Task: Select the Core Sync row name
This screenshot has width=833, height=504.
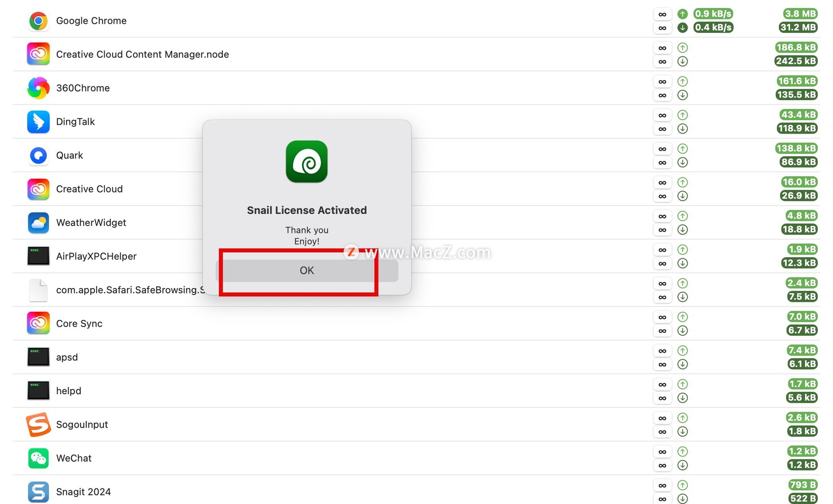Action: coord(79,324)
